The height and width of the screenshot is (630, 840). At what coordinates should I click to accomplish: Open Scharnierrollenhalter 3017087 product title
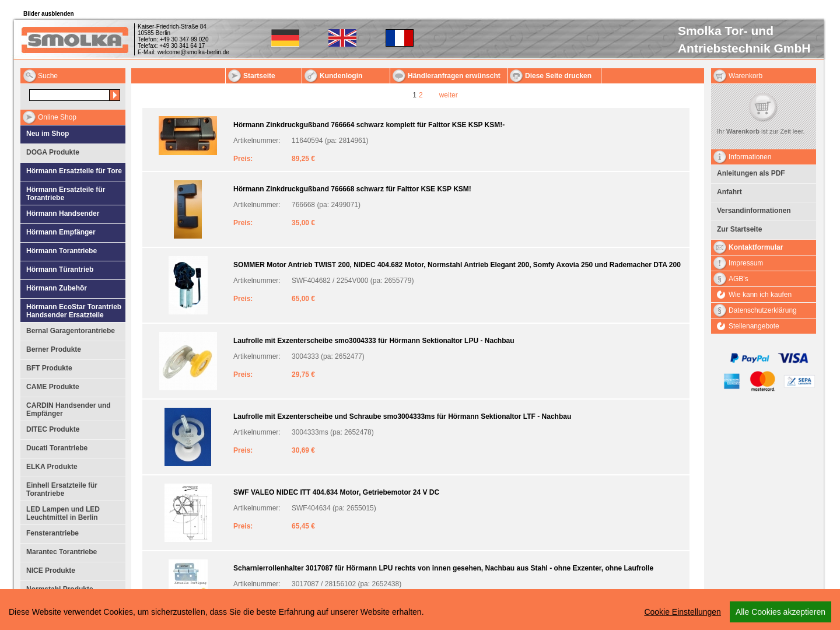[443, 568]
